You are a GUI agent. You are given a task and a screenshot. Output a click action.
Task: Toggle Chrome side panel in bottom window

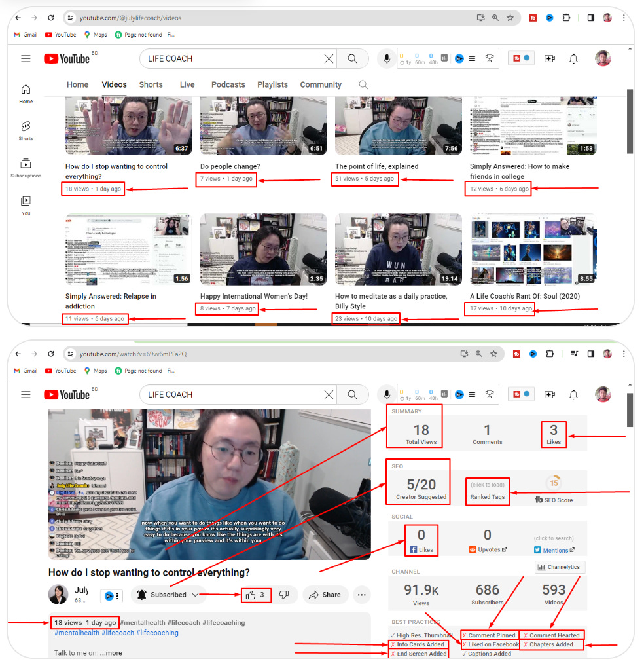tap(591, 354)
